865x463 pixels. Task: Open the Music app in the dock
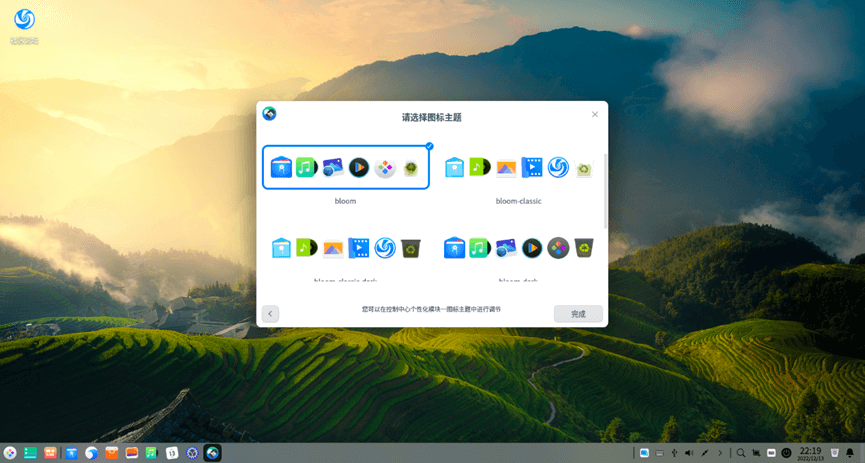coord(151,453)
